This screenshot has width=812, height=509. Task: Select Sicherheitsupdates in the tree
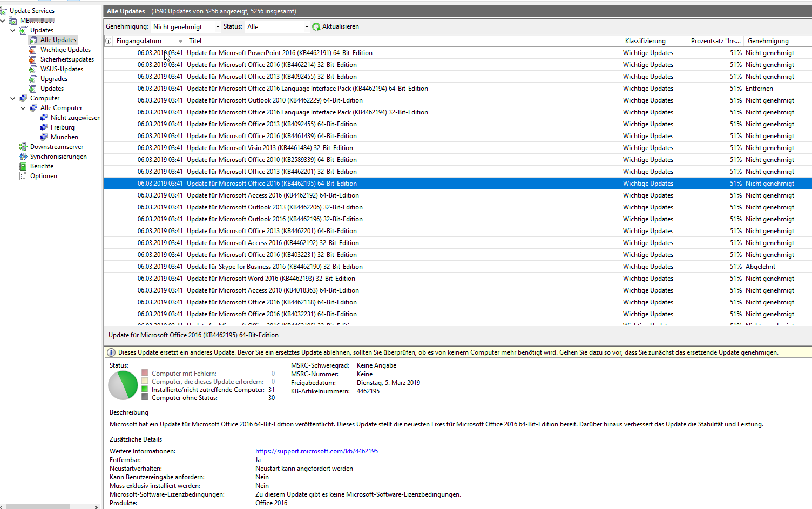pos(67,59)
